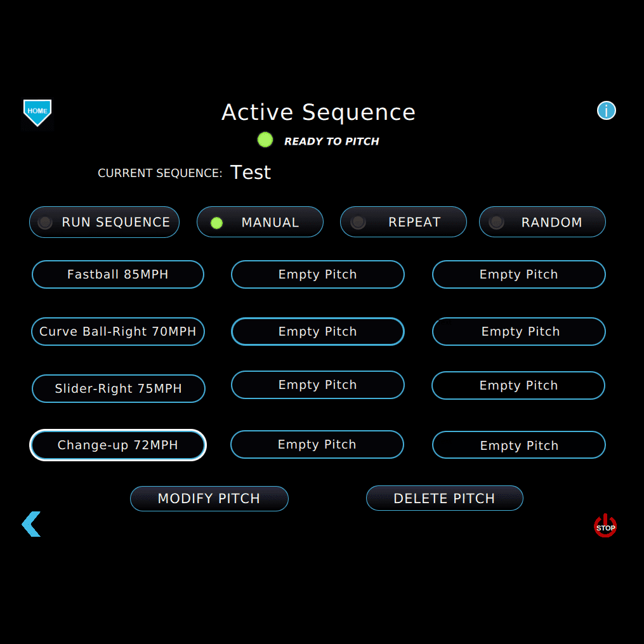Click the current sequence name Test
The image size is (644, 644).
click(251, 173)
